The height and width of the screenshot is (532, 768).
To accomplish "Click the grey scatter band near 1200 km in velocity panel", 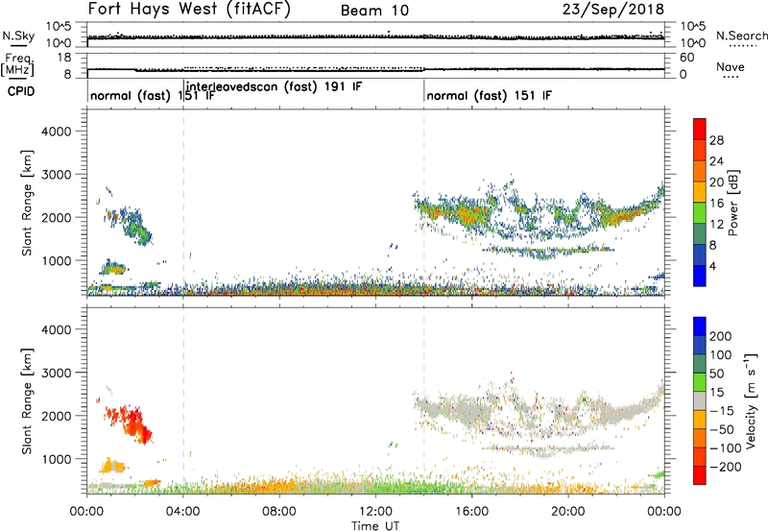I will pyautogui.click(x=547, y=449).
